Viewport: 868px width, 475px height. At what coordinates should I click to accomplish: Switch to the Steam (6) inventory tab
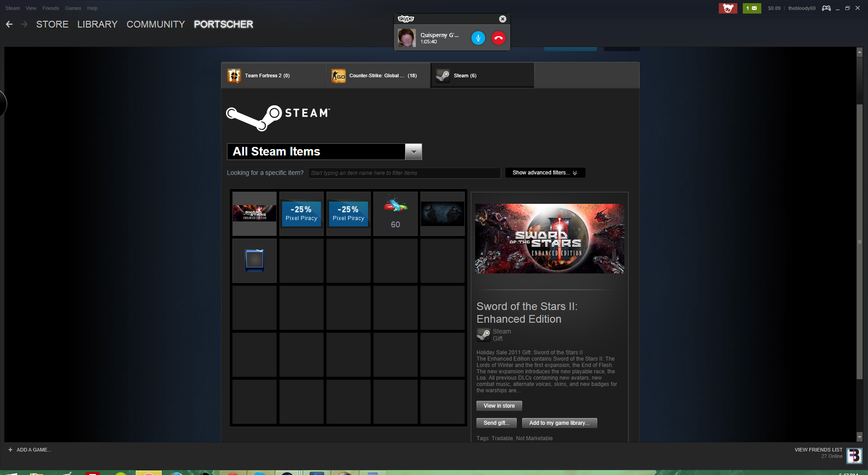(x=482, y=75)
